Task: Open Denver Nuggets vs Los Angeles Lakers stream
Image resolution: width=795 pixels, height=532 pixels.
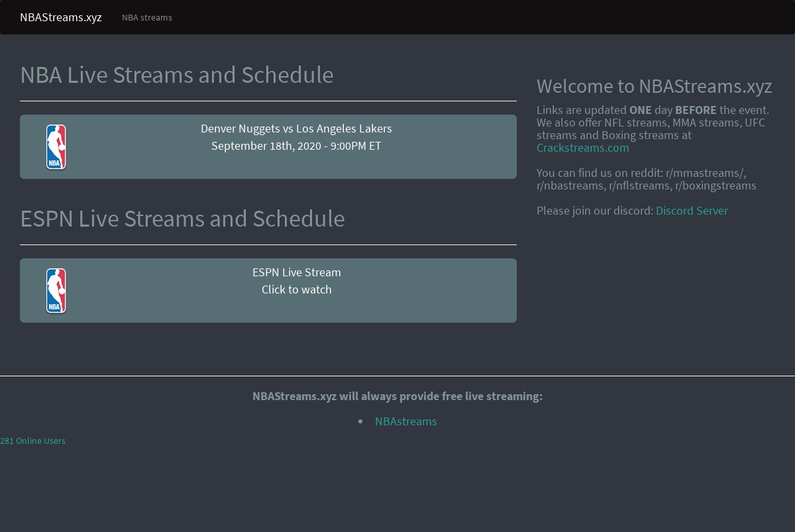Action: point(296,129)
